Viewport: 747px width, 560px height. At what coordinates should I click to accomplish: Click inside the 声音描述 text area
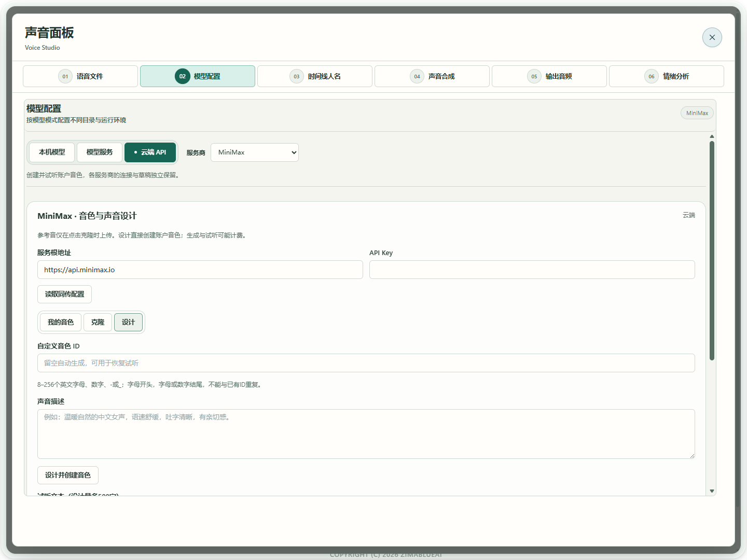click(x=366, y=434)
